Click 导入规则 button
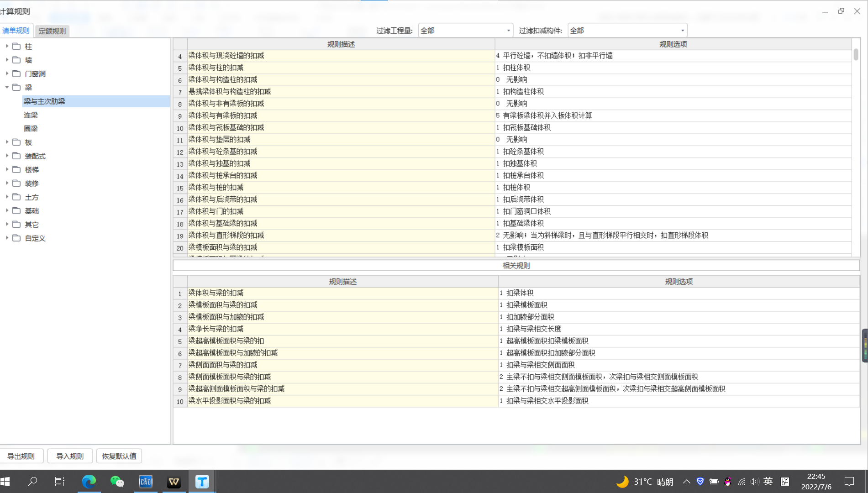The width and height of the screenshot is (868, 493). click(70, 456)
